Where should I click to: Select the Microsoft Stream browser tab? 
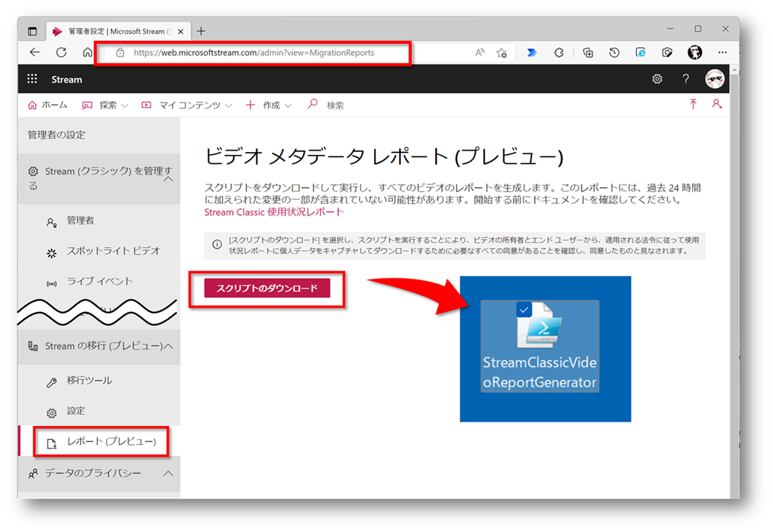coord(118,31)
